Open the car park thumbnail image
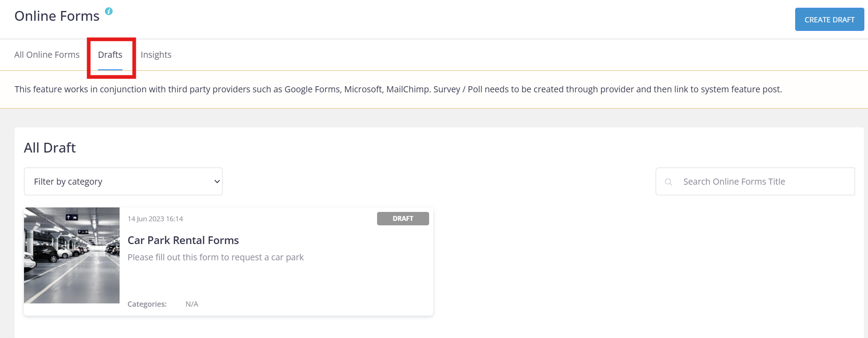The image size is (868, 338). point(72,255)
